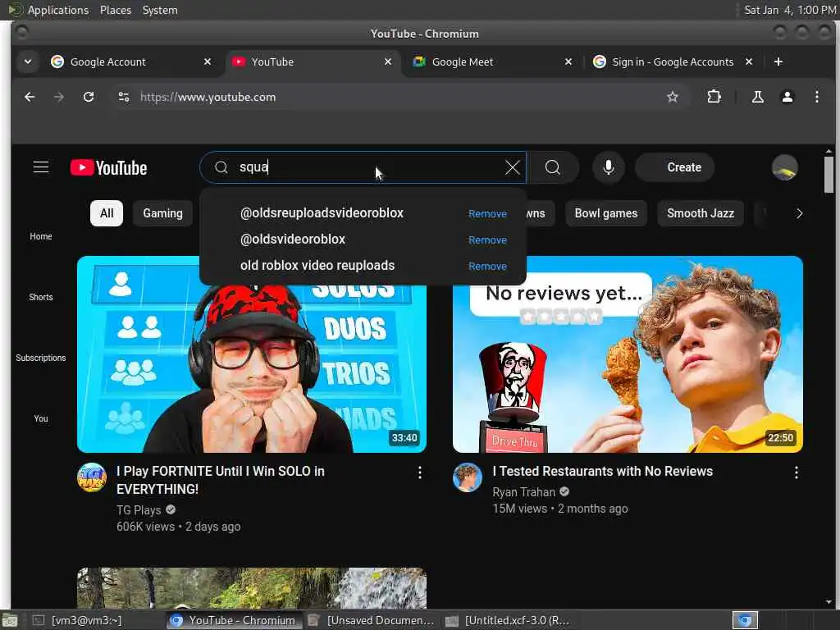The height and width of the screenshot is (630, 840).
Task: View site information icon in address bar
Action: click(124, 97)
